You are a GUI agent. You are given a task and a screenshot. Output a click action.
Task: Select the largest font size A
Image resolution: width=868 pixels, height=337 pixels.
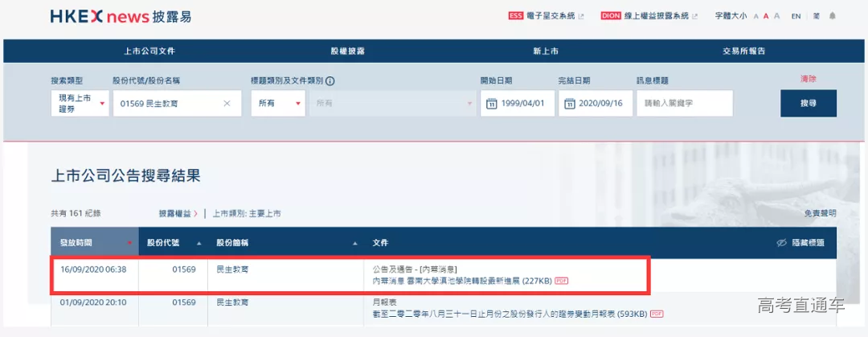(776, 16)
